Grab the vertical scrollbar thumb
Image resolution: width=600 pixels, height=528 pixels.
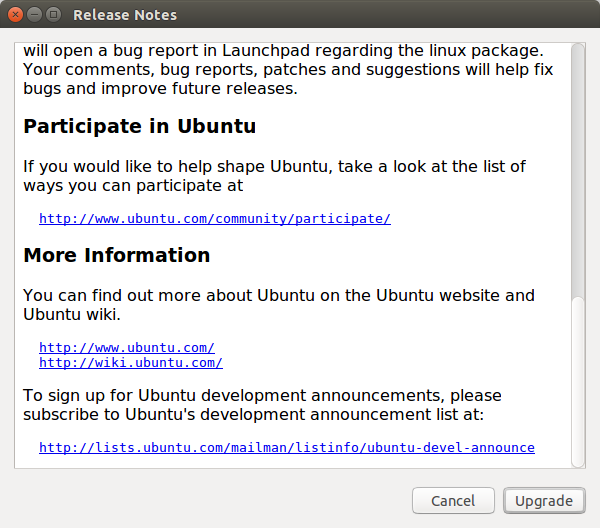[x=578, y=382]
